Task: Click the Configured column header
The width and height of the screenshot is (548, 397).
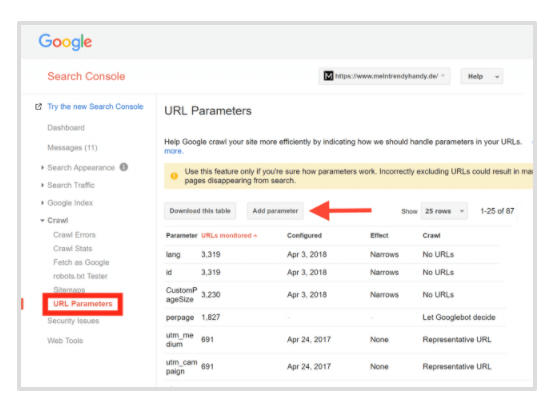Action: [x=304, y=236]
